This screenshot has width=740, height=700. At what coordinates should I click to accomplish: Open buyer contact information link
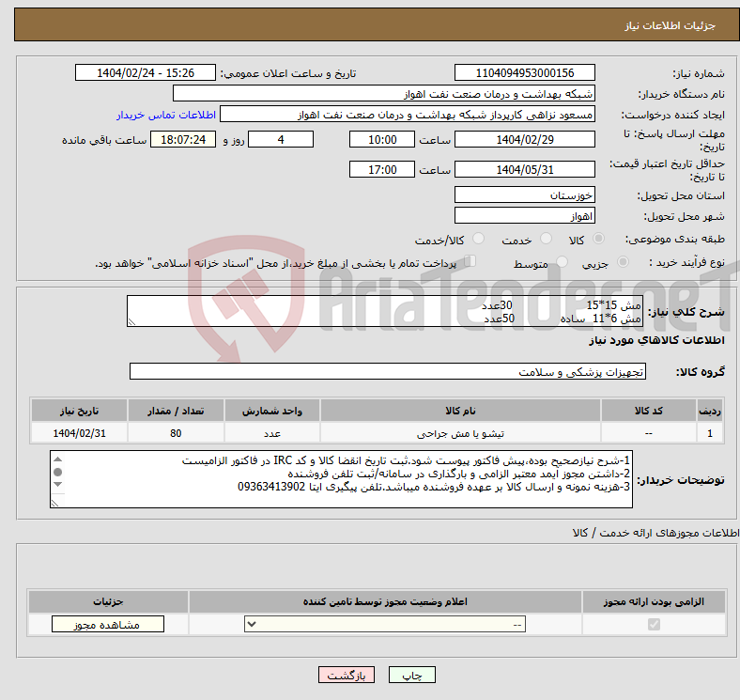click(x=166, y=115)
